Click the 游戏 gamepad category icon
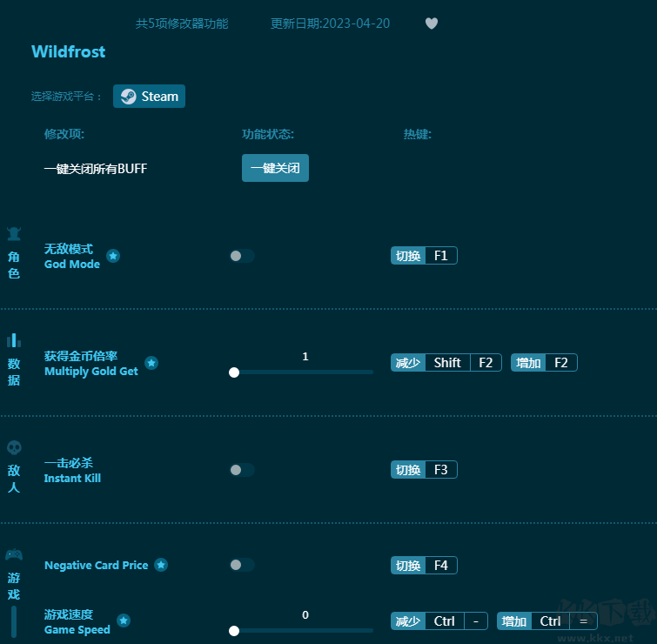The height and width of the screenshot is (644, 657). tap(14, 554)
